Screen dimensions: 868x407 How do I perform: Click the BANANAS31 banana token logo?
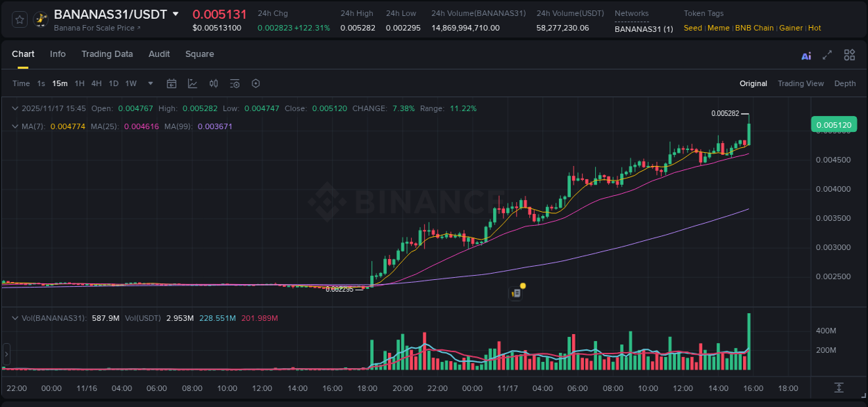[40, 19]
